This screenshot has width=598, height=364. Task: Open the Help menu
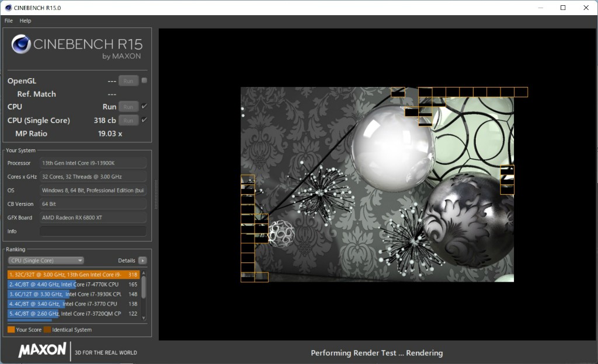click(25, 20)
